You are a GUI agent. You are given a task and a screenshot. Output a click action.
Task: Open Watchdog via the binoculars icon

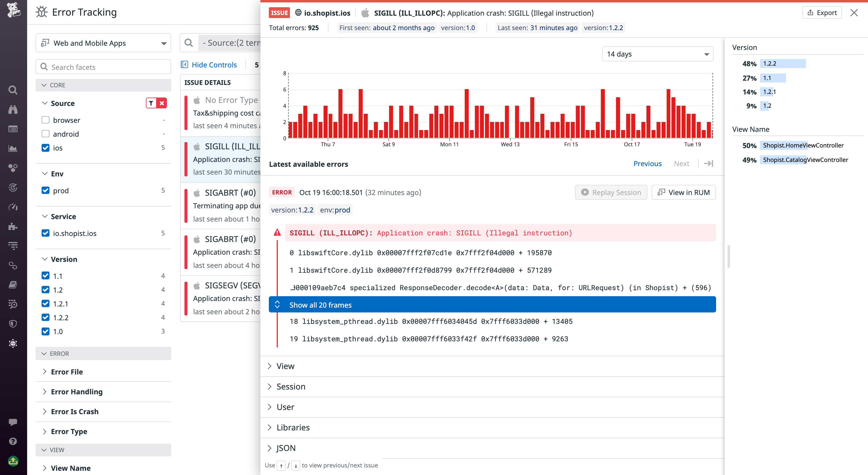13,109
